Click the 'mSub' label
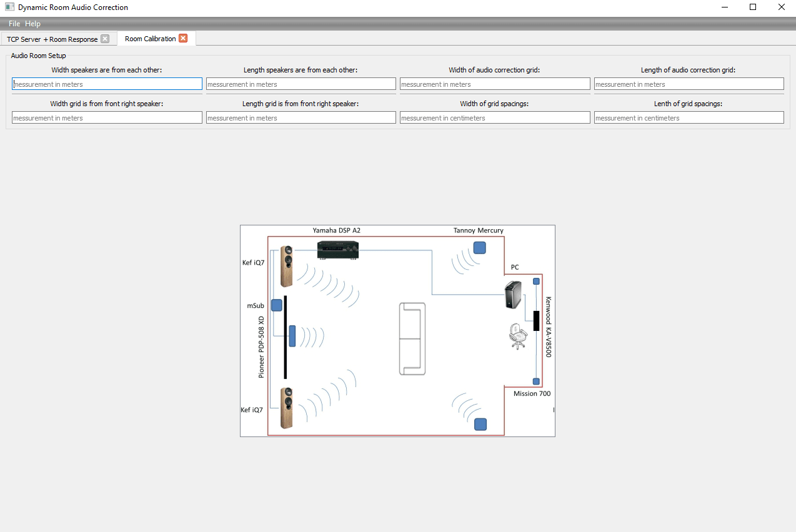Viewport: 796px width, 532px height. pos(256,306)
